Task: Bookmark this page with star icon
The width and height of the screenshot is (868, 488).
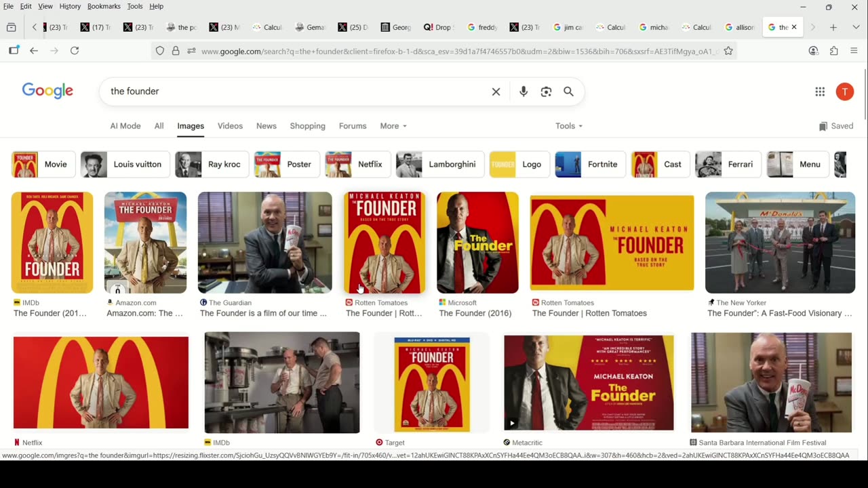Action: click(x=728, y=51)
